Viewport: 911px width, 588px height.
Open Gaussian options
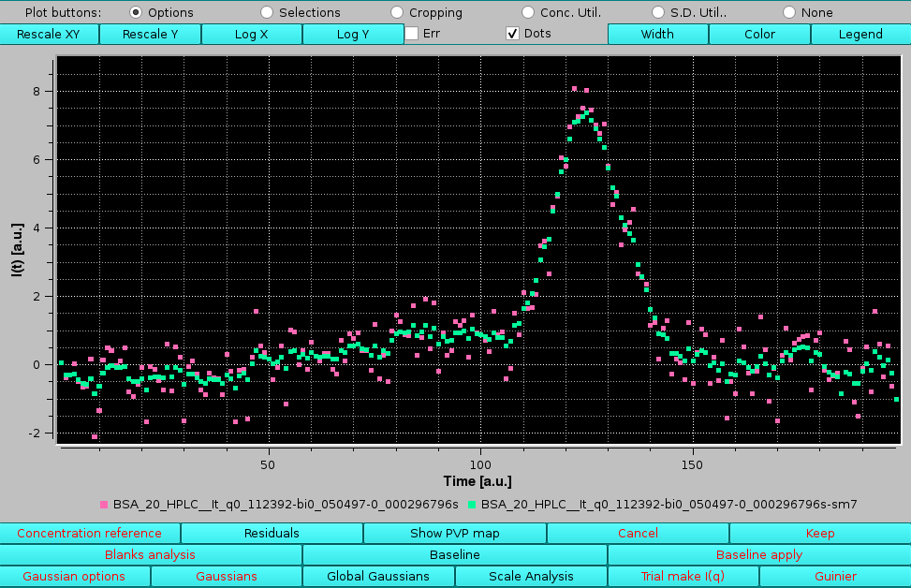point(74,576)
